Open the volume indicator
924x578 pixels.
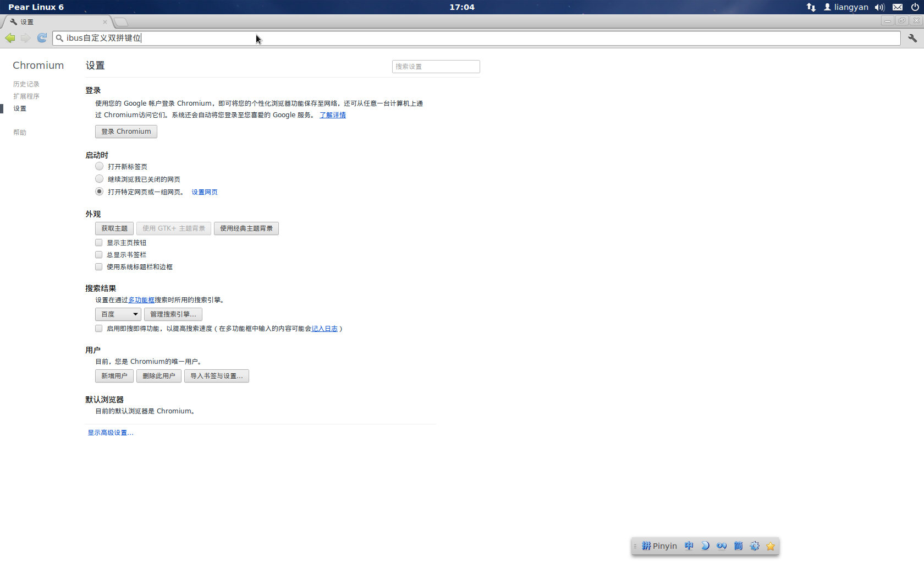pyautogui.click(x=879, y=7)
